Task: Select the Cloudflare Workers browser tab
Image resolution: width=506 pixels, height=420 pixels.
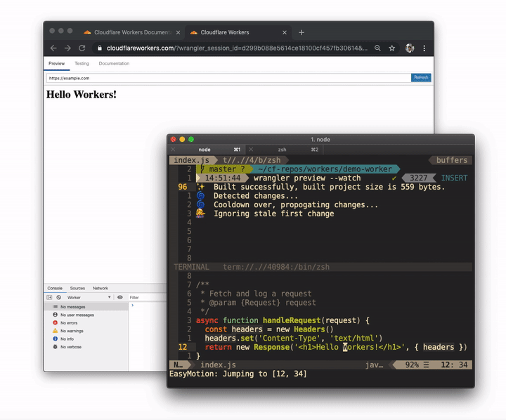Action: 238,32
